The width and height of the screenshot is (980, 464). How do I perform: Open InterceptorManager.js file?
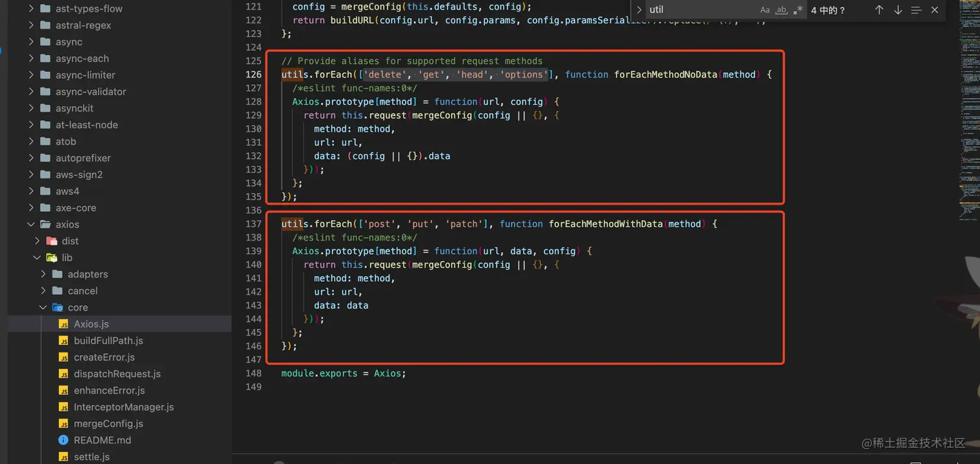[x=124, y=407]
